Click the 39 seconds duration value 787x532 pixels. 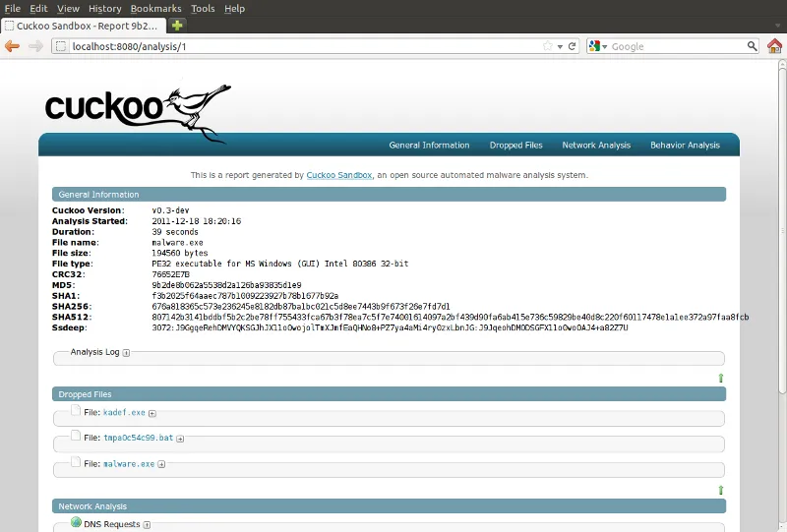pyautogui.click(x=175, y=232)
